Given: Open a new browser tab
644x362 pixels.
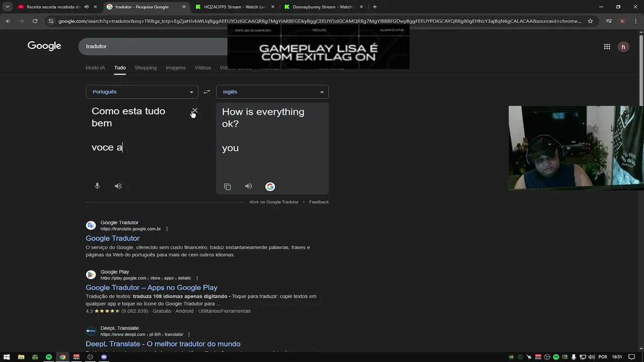Looking at the screenshot, I should [x=374, y=7].
